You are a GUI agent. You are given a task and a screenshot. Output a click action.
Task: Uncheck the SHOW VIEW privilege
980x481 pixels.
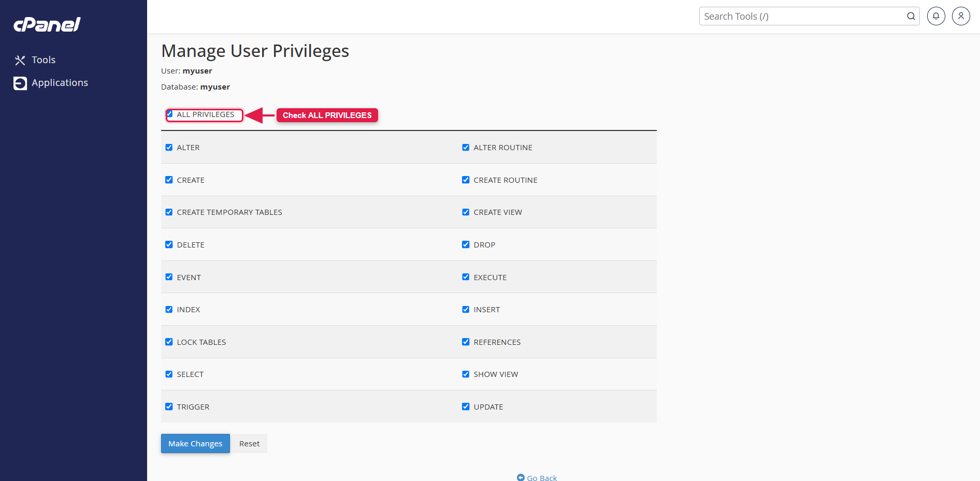466,374
